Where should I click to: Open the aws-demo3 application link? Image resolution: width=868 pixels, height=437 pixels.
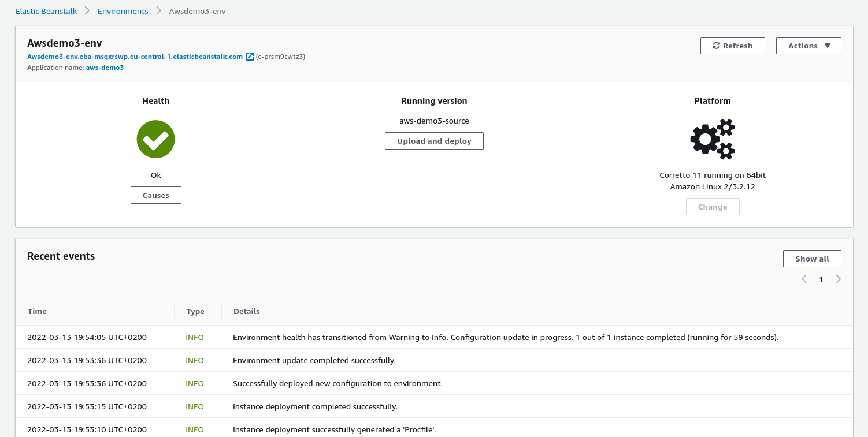tap(105, 68)
